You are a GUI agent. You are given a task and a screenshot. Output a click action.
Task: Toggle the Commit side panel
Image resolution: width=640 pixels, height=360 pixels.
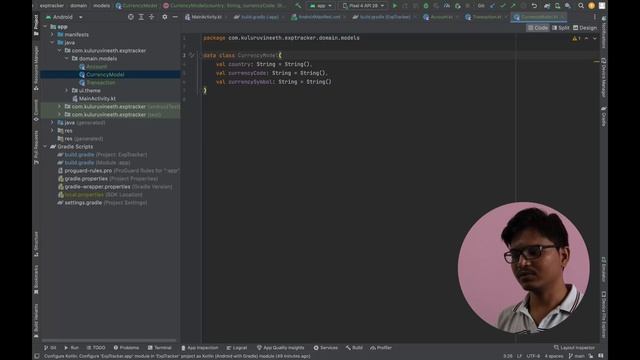tap(36, 110)
